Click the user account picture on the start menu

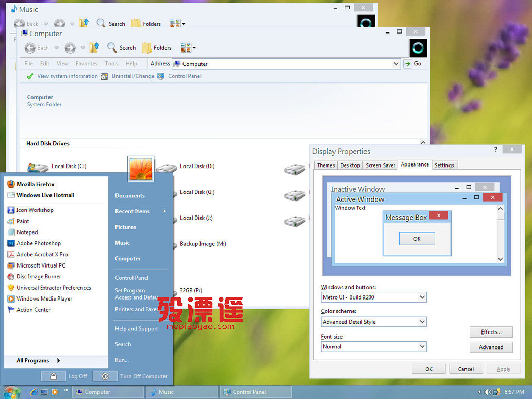tap(141, 169)
